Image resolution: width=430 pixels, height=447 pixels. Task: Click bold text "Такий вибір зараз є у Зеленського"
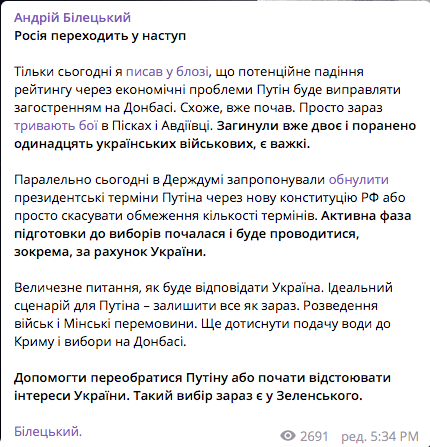click(248, 396)
